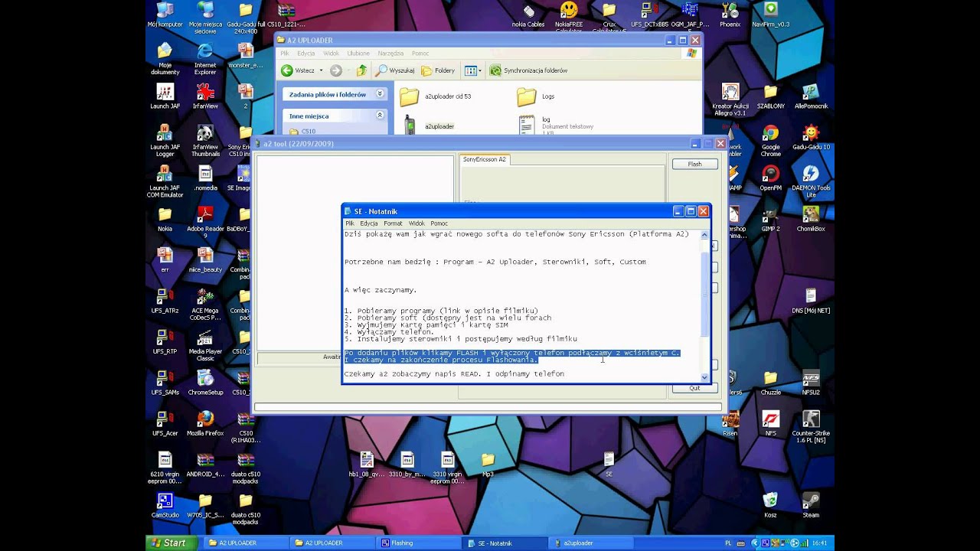Screen dimensions: 980x551
Task: Open the Explorer views dropdown button
Action: click(x=472, y=70)
